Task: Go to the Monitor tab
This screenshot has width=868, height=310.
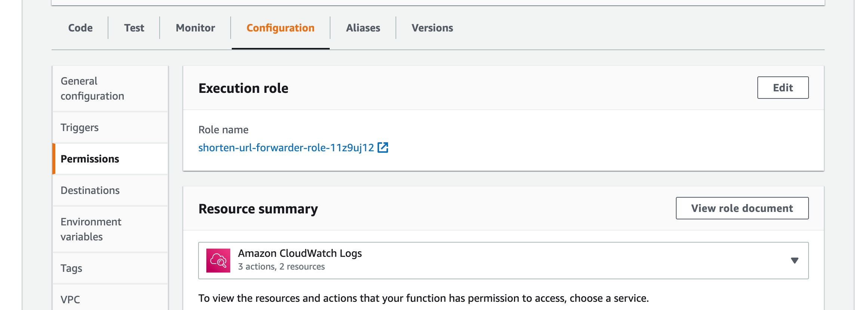Action: [196, 28]
